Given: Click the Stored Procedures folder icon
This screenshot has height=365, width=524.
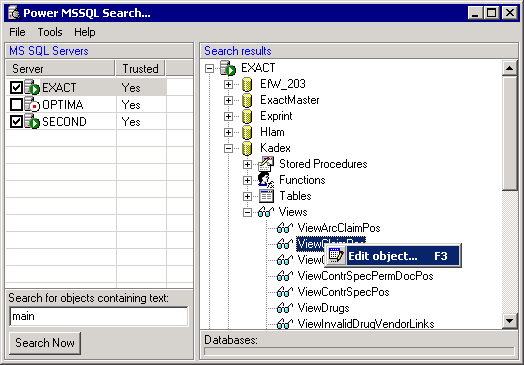Looking at the screenshot, I should click(266, 164).
